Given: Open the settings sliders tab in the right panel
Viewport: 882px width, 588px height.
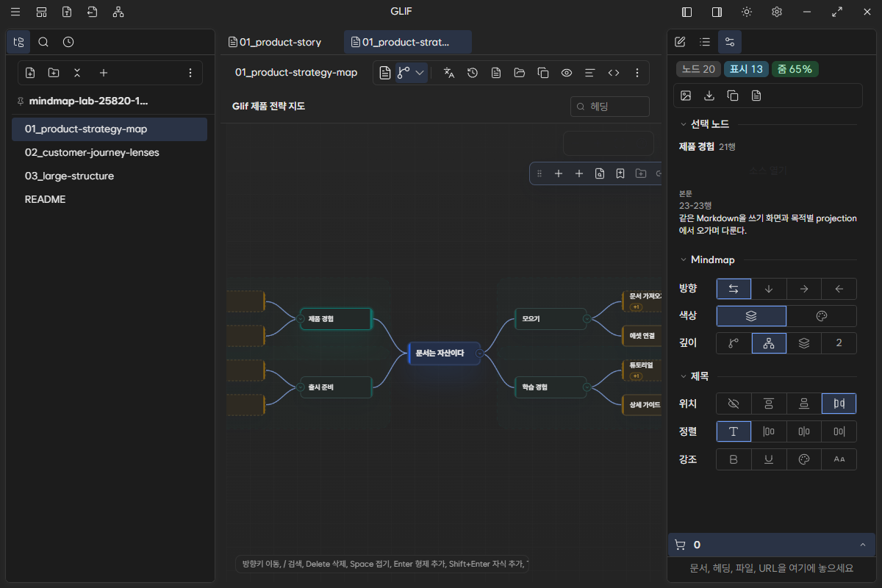Looking at the screenshot, I should (x=730, y=42).
